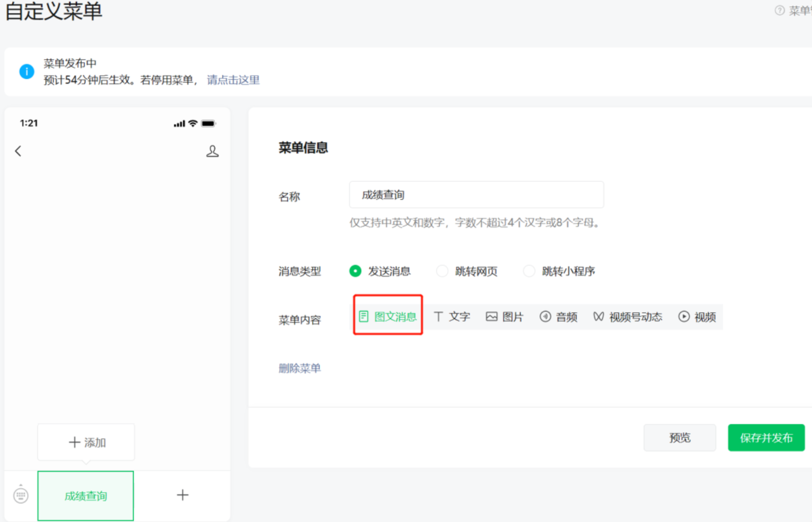The height and width of the screenshot is (522, 812).
Task: Select the 跳转小程序 radio option
Action: [559, 271]
